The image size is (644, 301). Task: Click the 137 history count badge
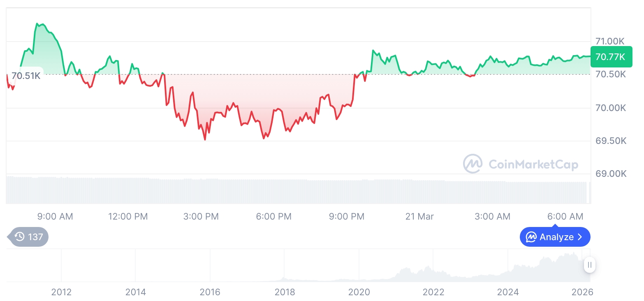tap(35, 237)
